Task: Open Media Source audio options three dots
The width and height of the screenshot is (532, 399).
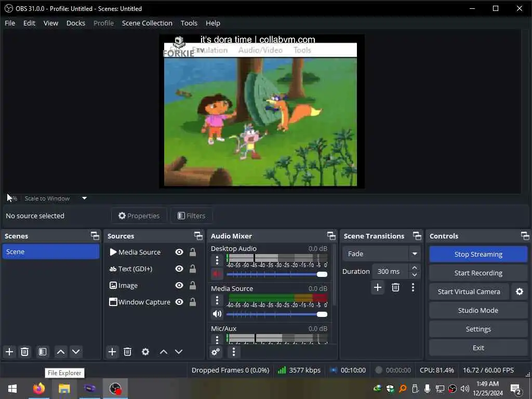Action: pyautogui.click(x=217, y=300)
